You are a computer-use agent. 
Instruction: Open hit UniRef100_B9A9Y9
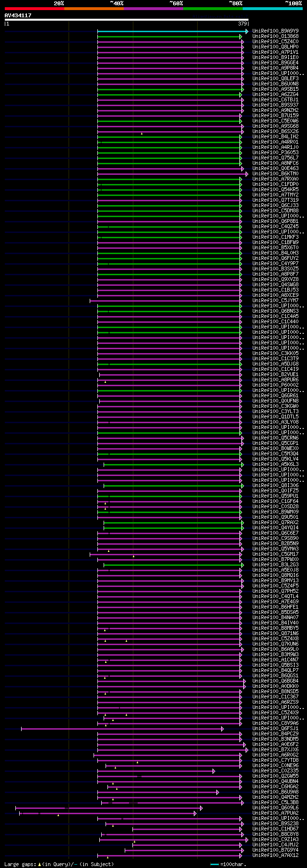276,31
